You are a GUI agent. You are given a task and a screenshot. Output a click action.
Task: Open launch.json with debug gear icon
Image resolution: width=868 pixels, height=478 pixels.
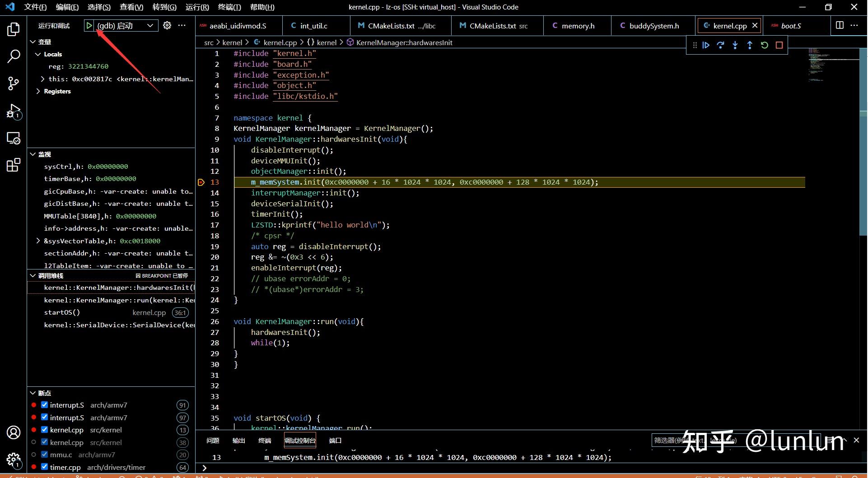(167, 25)
